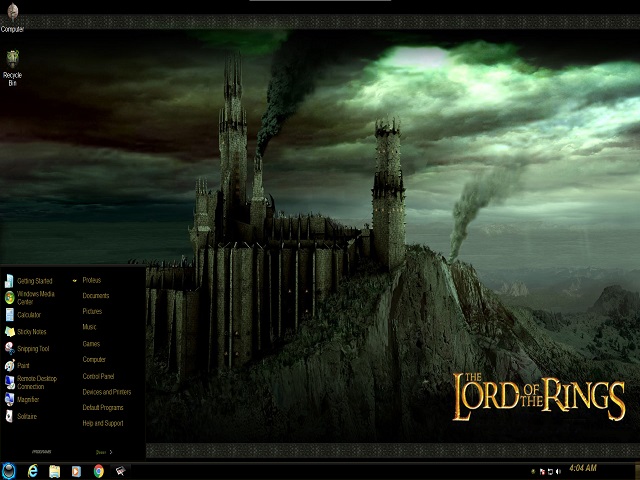The height and width of the screenshot is (480, 640).
Task: Open Games from Start menu
Action: 91,344
